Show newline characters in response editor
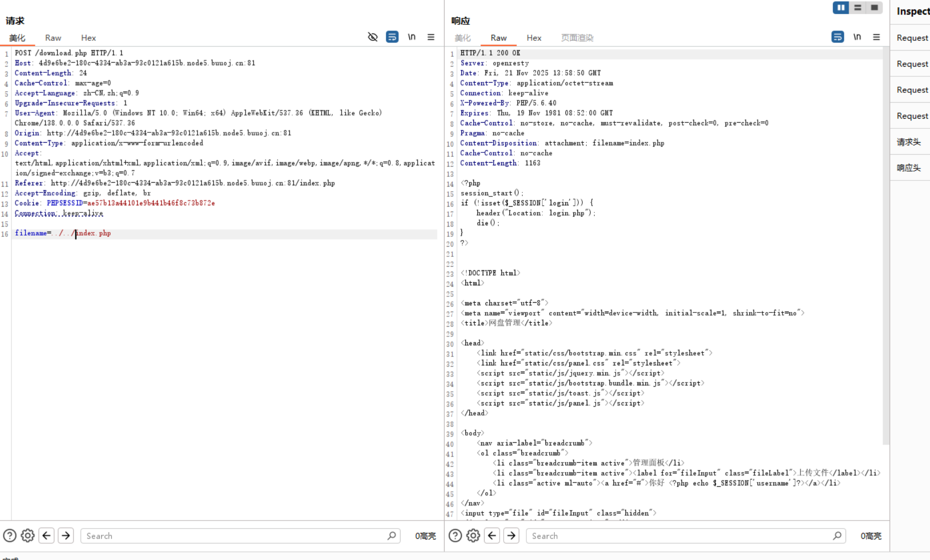The width and height of the screenshot is (930, 560). tap(857, 37)
